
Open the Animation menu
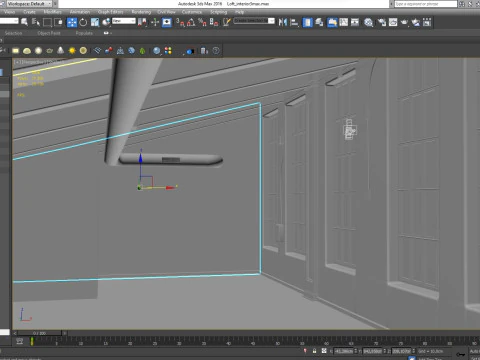80,12
